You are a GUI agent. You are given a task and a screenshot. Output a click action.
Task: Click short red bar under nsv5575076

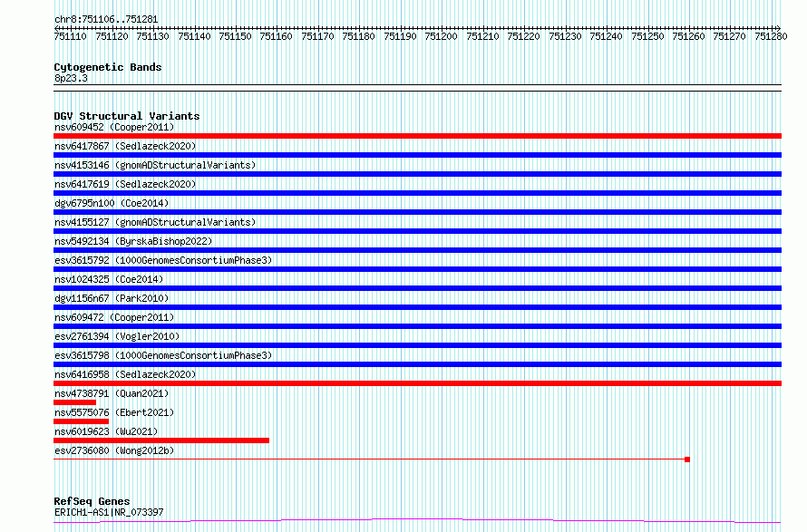click(x=81, y=421)
